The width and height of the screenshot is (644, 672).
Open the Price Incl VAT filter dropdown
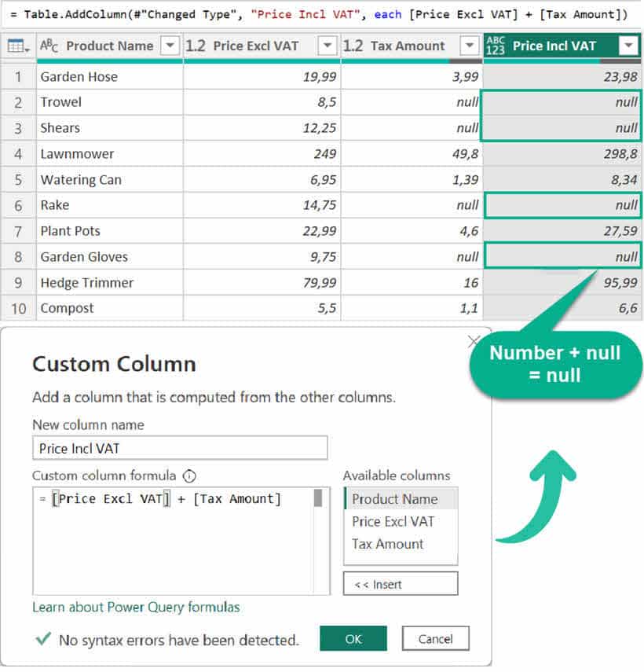pyautogui.click(x=627, y=46)
